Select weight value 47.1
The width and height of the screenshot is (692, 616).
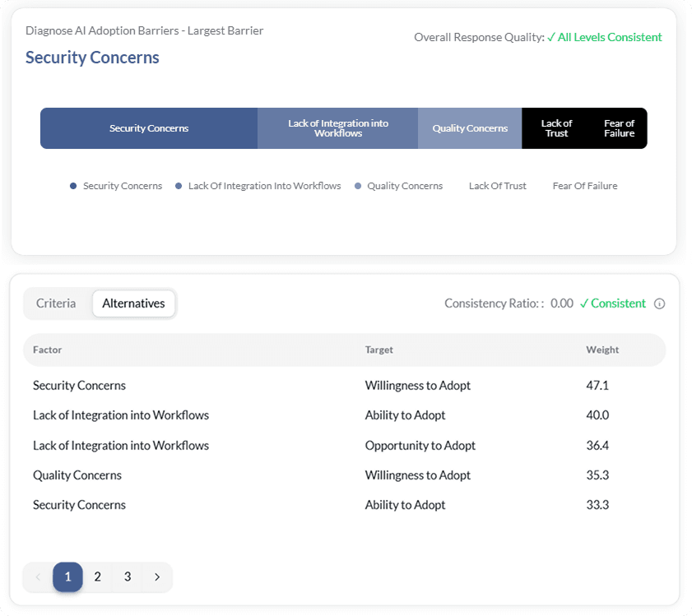point(597,385)
